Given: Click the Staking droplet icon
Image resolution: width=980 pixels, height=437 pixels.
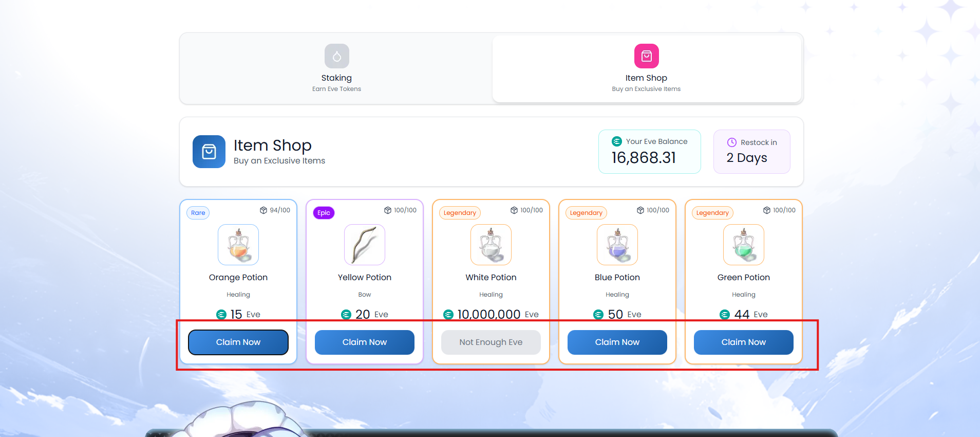Looking at the screenshot, I should point(336,56).
